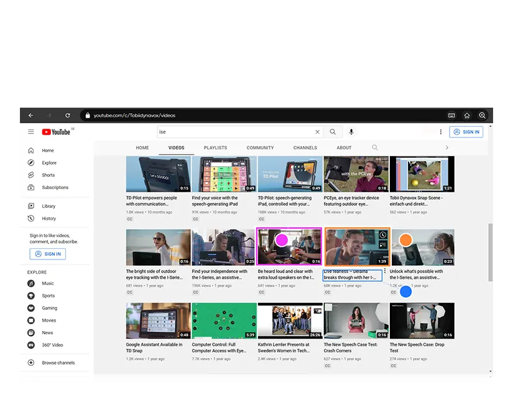Click title 'Kathrin Lemler Presents'
This screenshot has width=513, height=420.
[284, 347]
